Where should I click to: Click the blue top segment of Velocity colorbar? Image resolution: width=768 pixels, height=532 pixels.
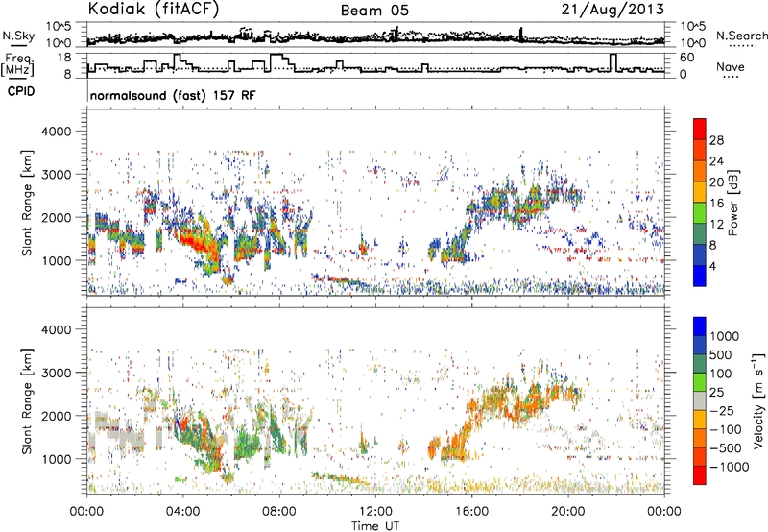click(700, 326)
